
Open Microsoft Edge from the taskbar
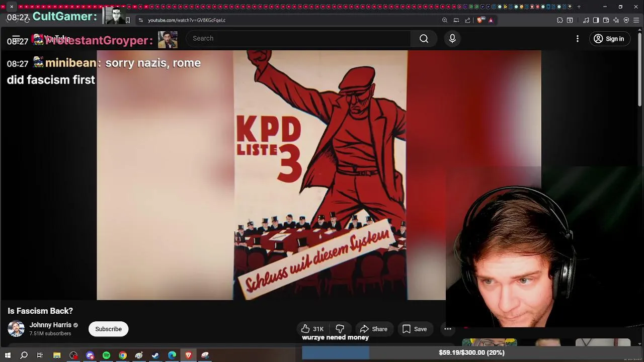click(x=172, y=355)
